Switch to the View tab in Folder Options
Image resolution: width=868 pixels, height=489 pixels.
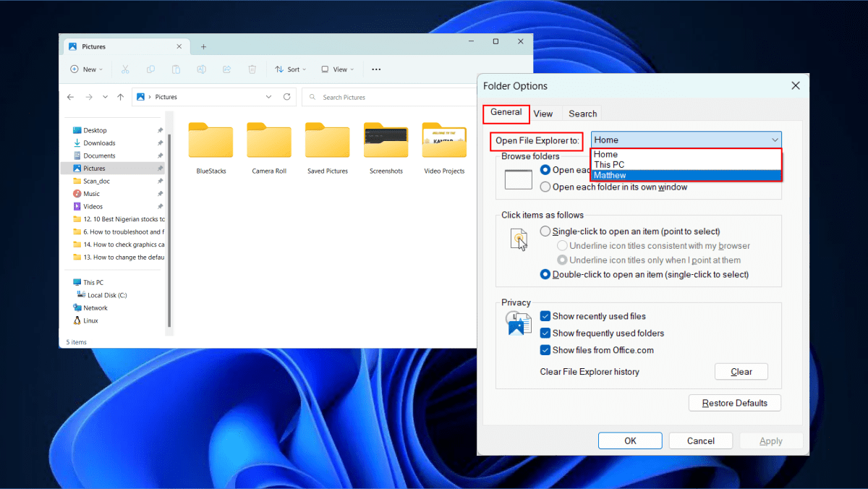pyautogui.click(x=543, y=114)
